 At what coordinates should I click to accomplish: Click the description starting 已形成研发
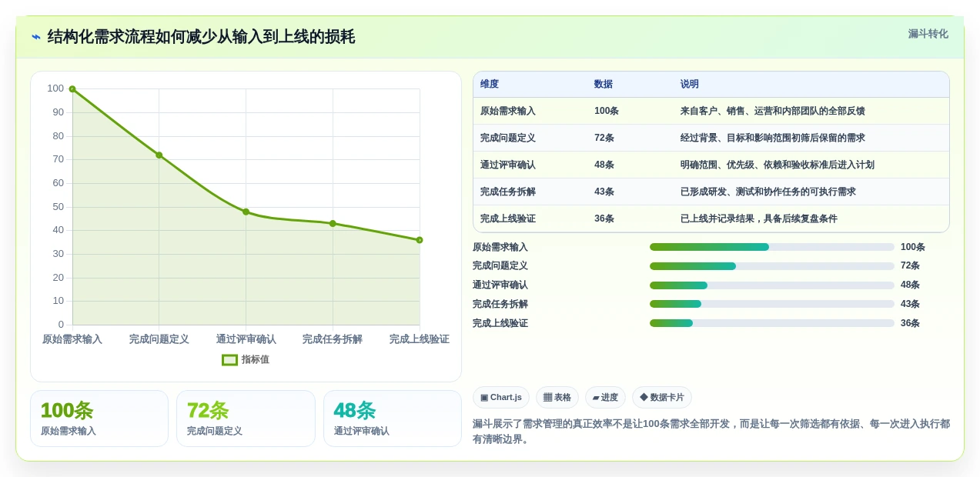(x=768, y=192)
